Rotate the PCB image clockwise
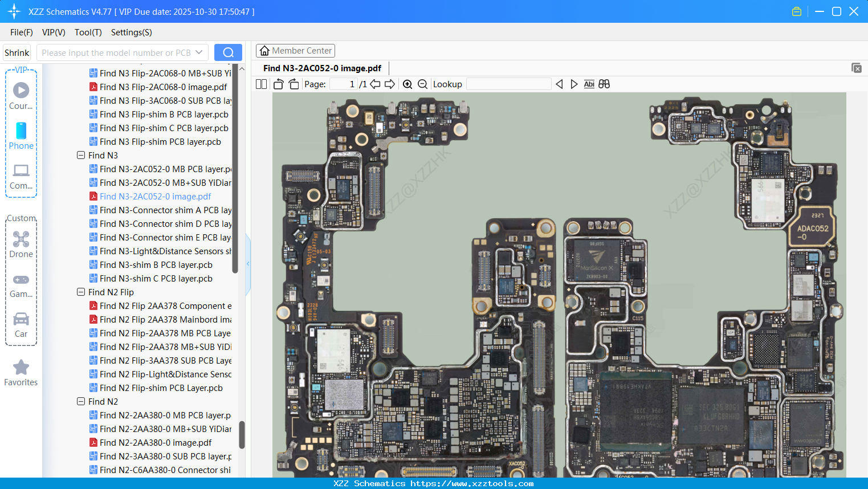868x489 pixels. pos(294,84)
